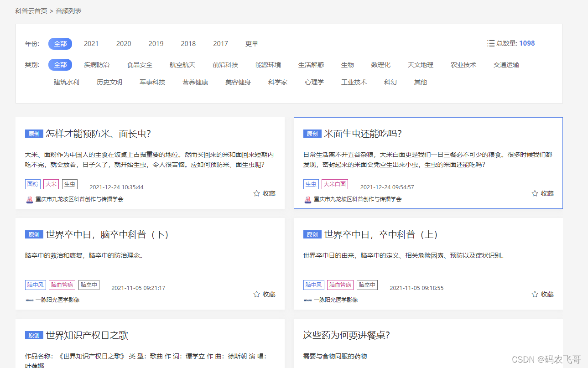588x368 pixels.
Task: Choose the 科学家 category
Action: [x=278, y=82]
